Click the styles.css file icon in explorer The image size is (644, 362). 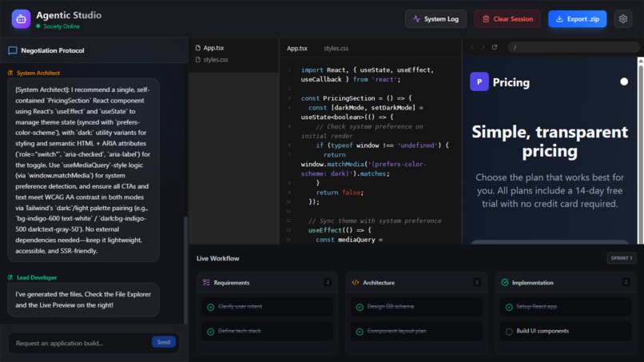pos(198,60)
